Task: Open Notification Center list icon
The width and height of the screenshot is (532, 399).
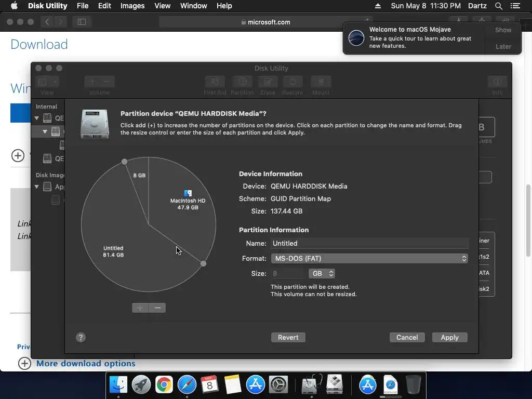Action: pyautogui.click(x=515, y=6)
